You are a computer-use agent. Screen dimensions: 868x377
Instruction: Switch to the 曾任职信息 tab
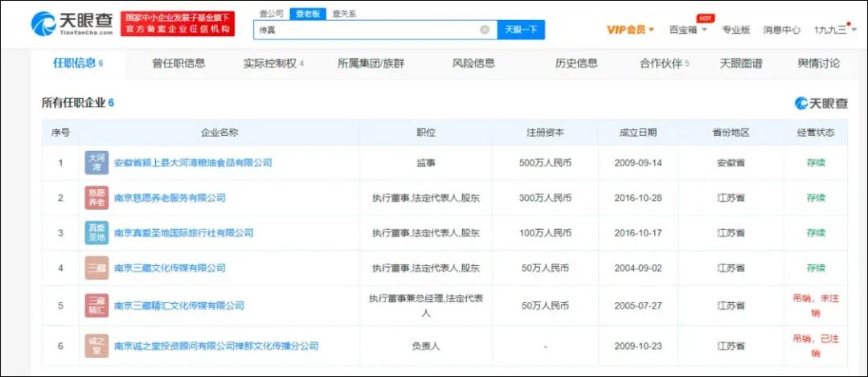(178, 64)
